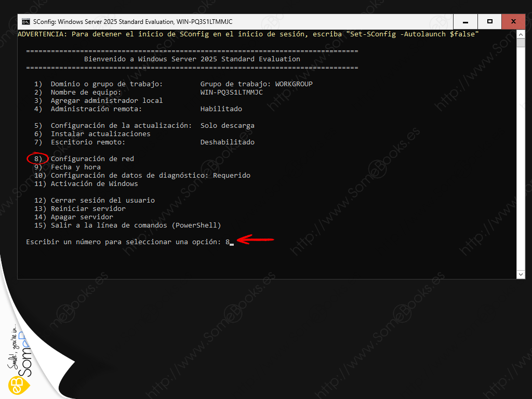Minimize the SConfig window
This screenshot has width=532, height=399.
pos(465,22)
